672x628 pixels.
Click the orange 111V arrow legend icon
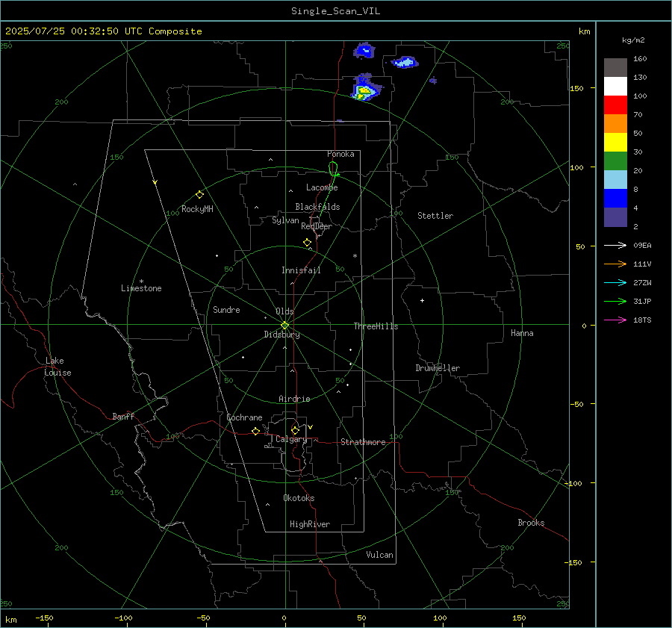pyautogui.click(x=615, y=264)
